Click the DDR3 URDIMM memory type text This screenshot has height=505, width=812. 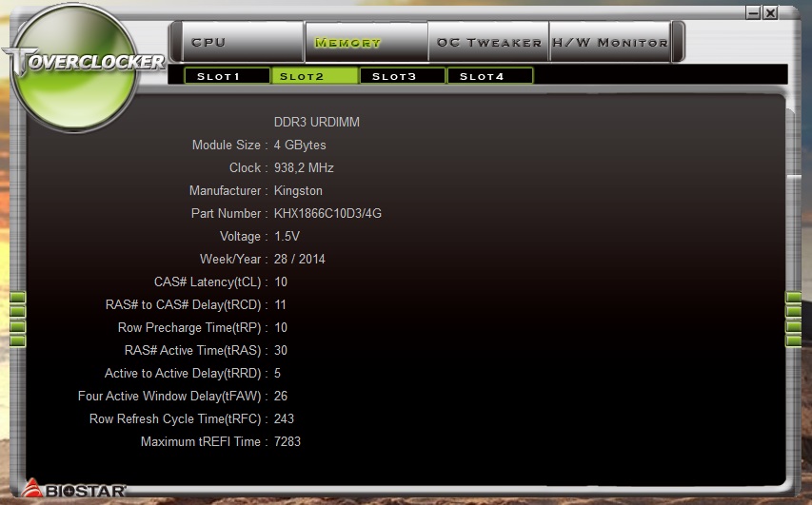click(316, 122)
